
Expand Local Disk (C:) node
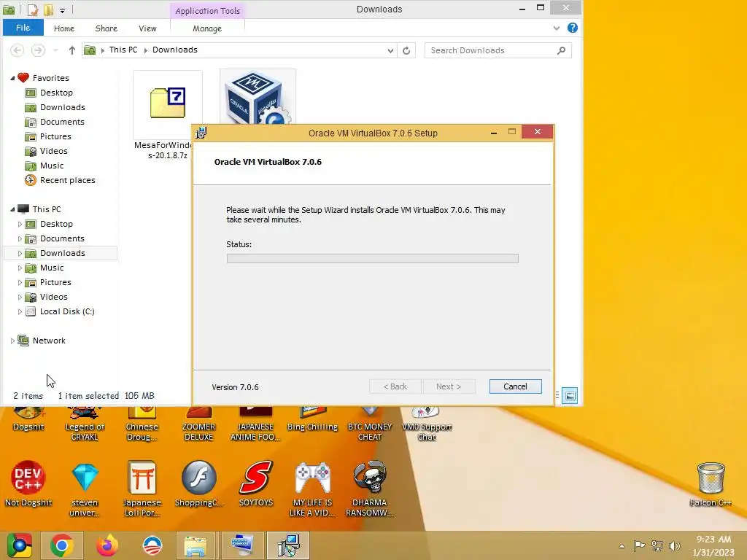pos(20,311)
